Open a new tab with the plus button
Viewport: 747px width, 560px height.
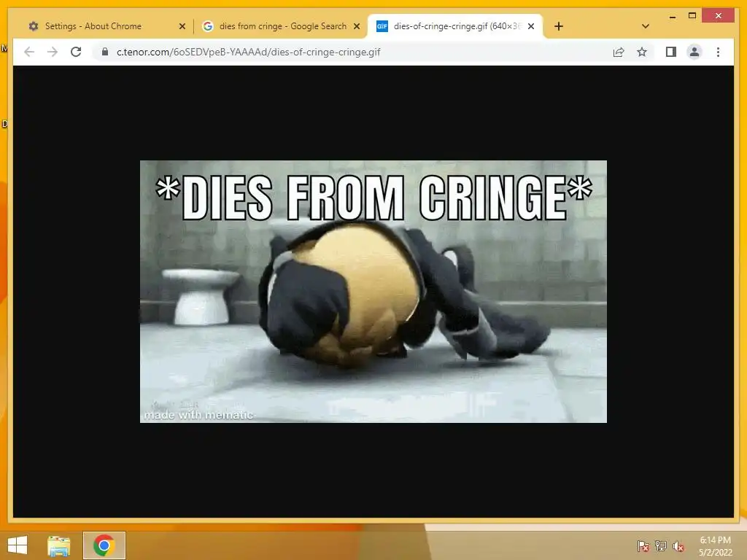pos(559,26)
